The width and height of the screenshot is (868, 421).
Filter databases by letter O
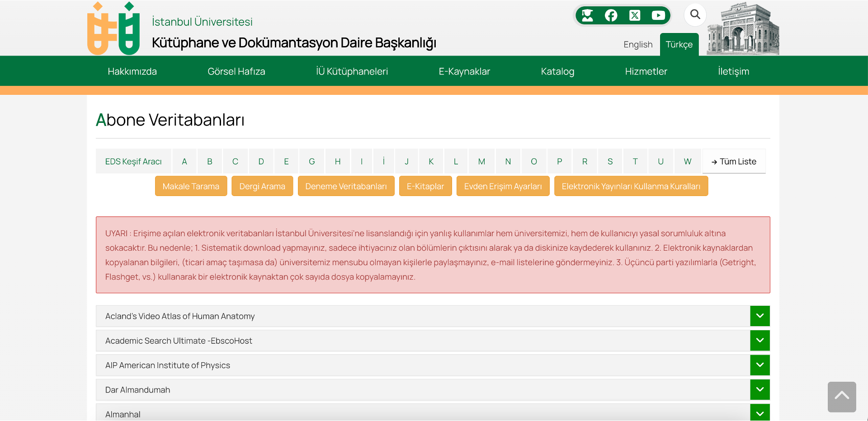[x=534, y=161]
